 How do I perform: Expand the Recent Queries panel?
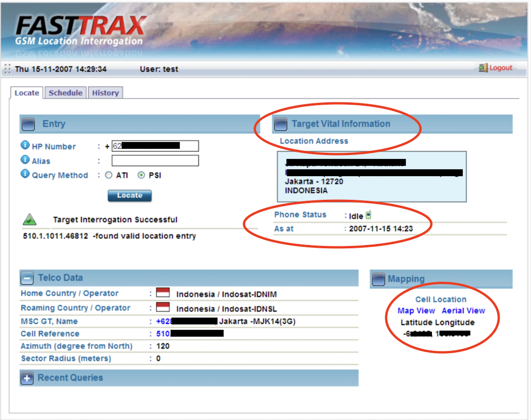(x=27, y=378)
